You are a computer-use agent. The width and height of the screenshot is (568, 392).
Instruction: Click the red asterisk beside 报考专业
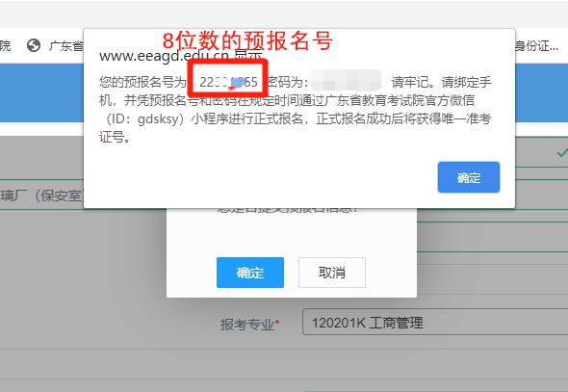coord(277,322)
